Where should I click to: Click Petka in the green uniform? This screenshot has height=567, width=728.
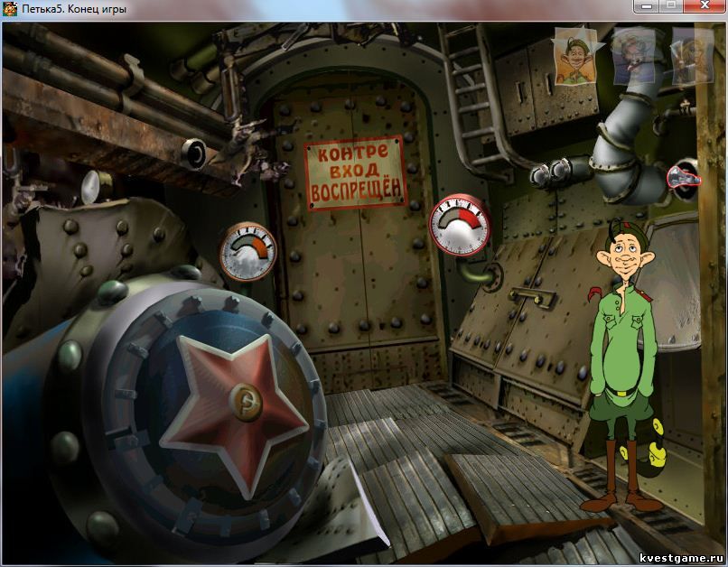click(x=624, y=367)
